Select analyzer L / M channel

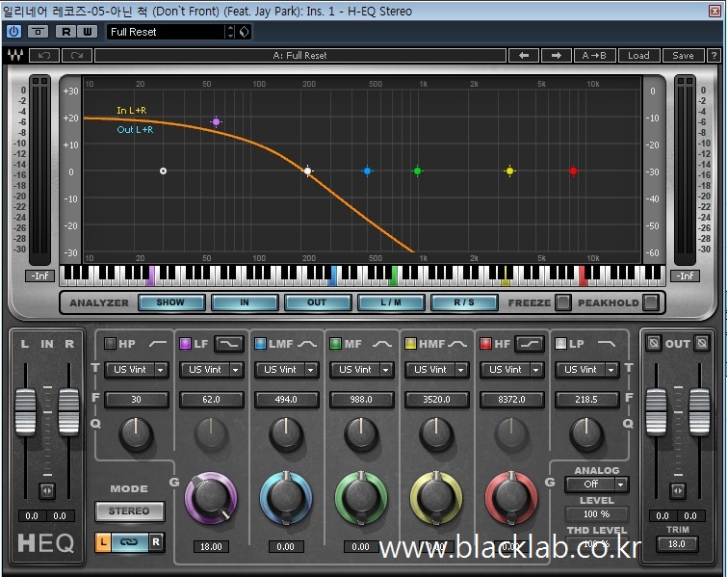coord(391,302)
